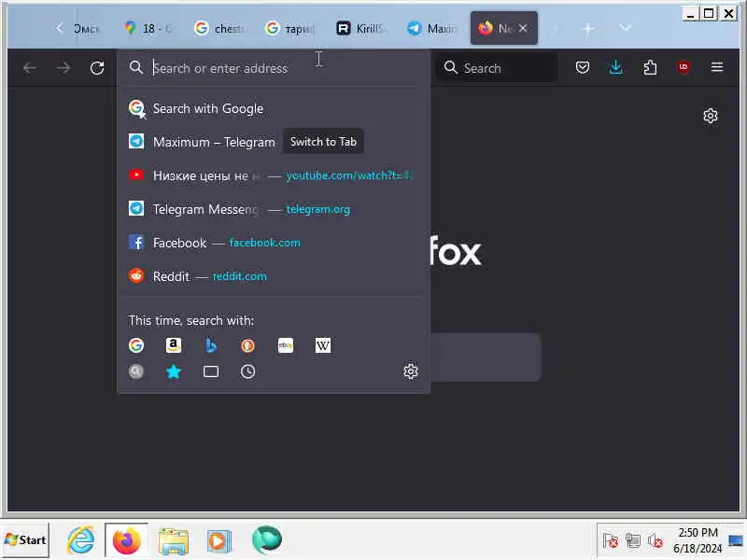Switch to the 'Омск' tab
747x560 pixels.
pyautogui.click(x=87, y=29)
